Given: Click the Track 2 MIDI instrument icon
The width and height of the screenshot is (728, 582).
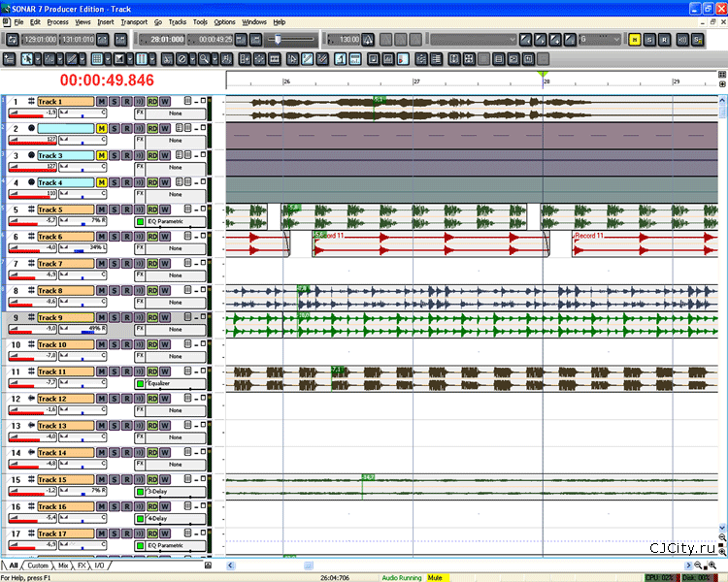Looking at the screenshot, I should [31, 128].
